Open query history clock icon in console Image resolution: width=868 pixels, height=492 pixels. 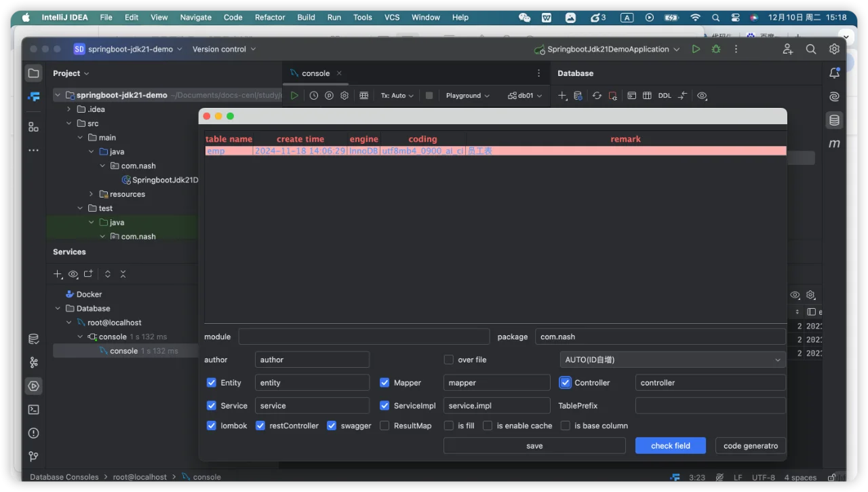(314, 96)
